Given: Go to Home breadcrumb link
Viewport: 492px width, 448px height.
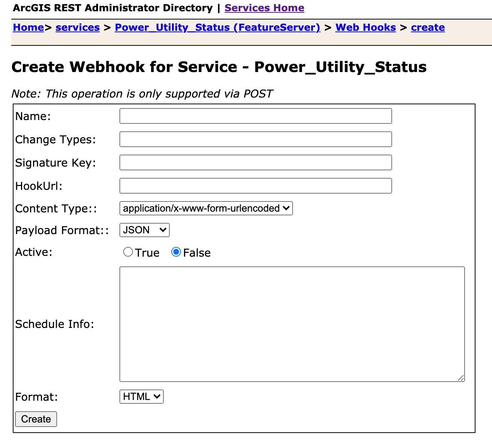Looking at the screenshot, I should tap(29, 27).
